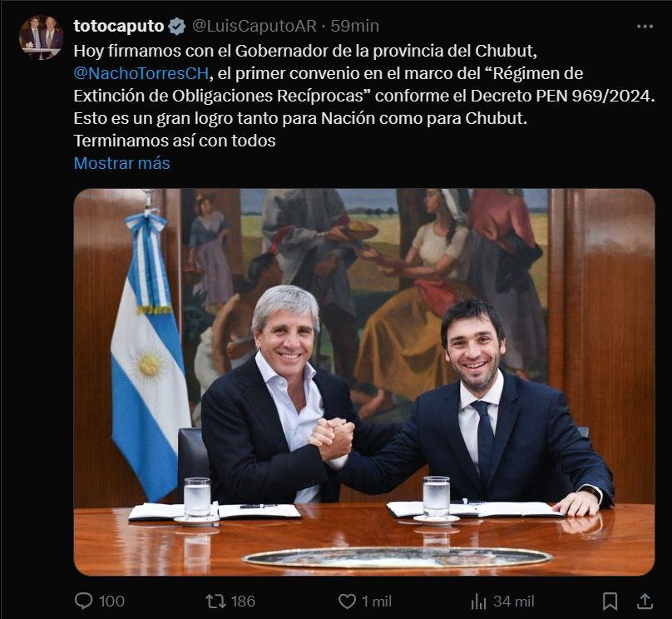This screenshot has width=672, height=619.
Task: Open the reply comment icon
Action: (x=83, y=601)
